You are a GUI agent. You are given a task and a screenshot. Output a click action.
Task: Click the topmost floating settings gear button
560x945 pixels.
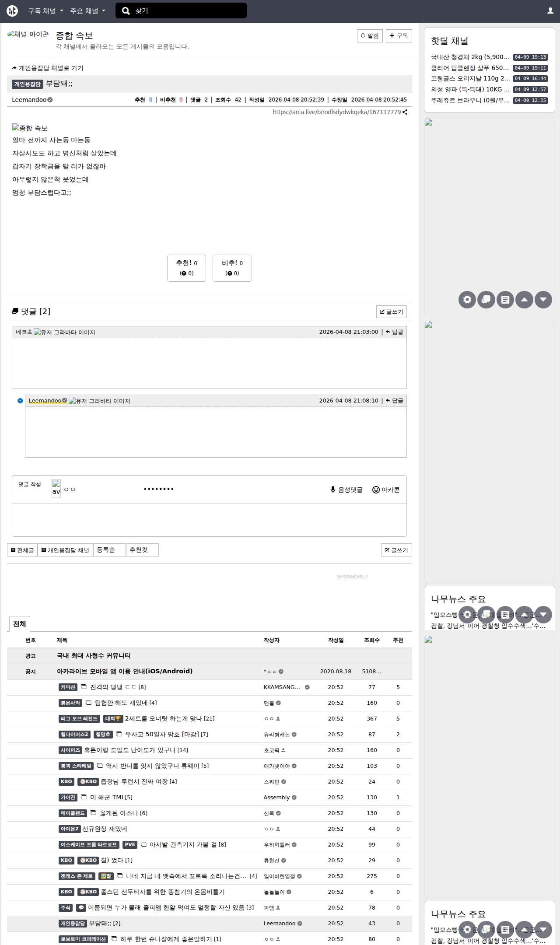(467, 300)
